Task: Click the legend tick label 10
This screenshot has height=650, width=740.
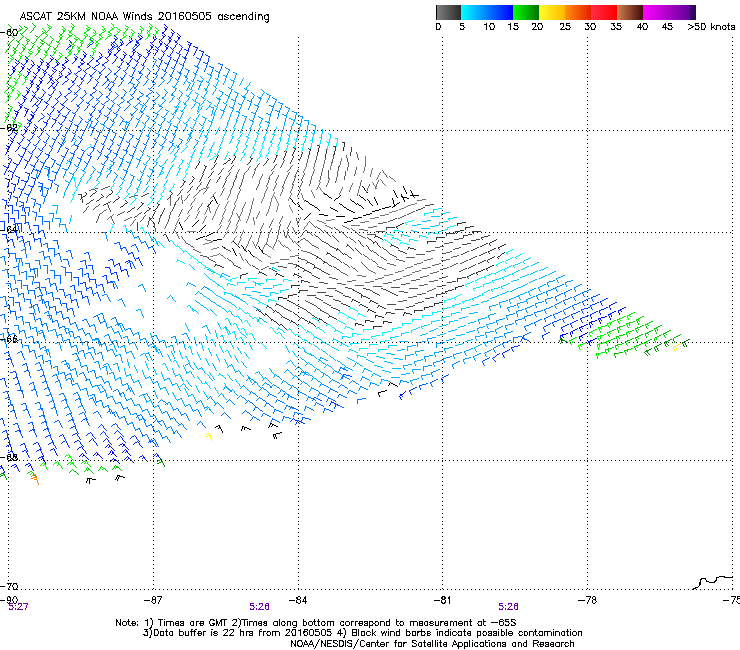Action: [x=489, y=27]
